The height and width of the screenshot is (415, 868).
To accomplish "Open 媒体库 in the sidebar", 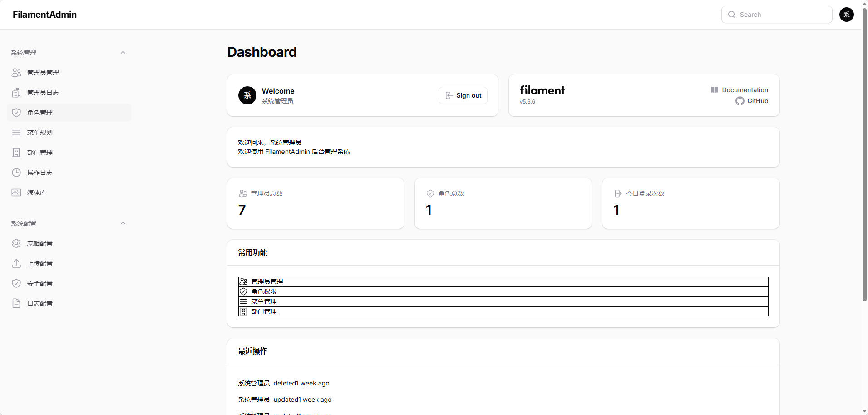I will (69, 193).
